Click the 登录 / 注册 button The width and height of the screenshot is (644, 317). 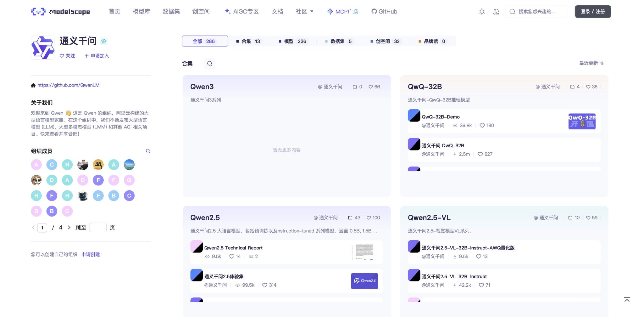[x=593, y=12]
